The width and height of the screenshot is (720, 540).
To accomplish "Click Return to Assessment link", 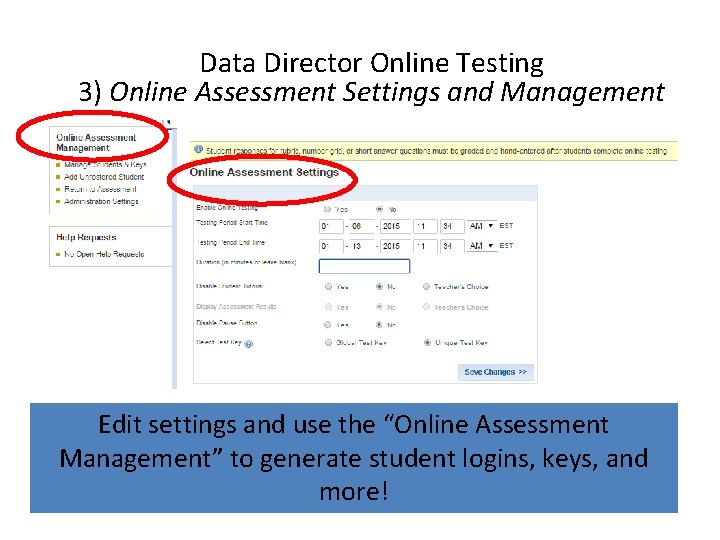I will click(x=100, y=189).
